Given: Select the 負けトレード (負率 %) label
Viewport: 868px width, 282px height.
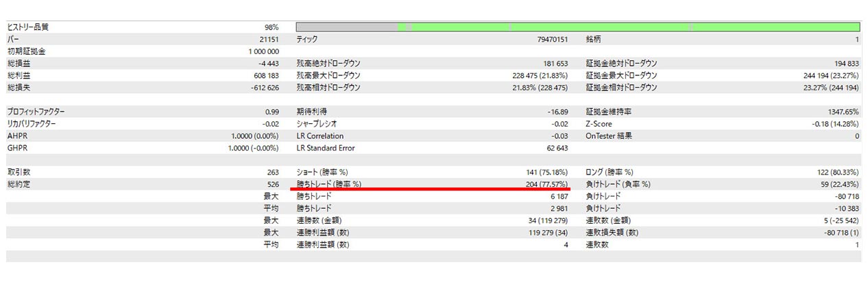Looking at the screenshot, I should (618, 184).
